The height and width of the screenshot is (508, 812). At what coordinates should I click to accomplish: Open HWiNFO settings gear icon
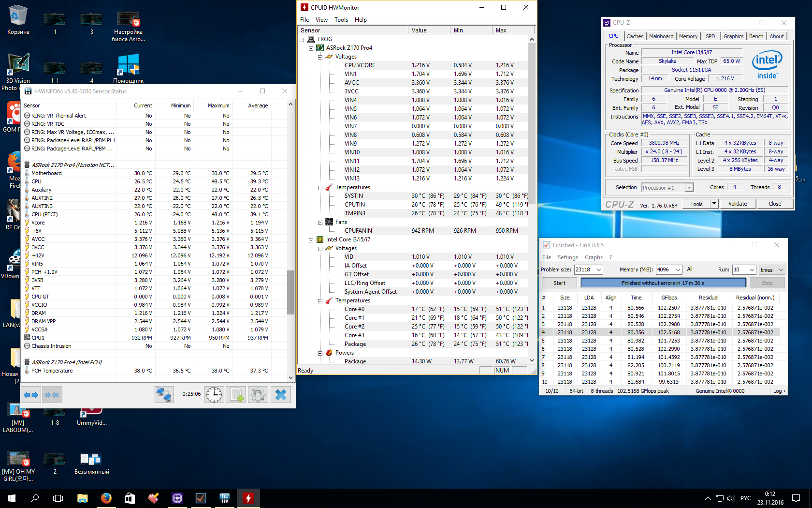(258, 395)
